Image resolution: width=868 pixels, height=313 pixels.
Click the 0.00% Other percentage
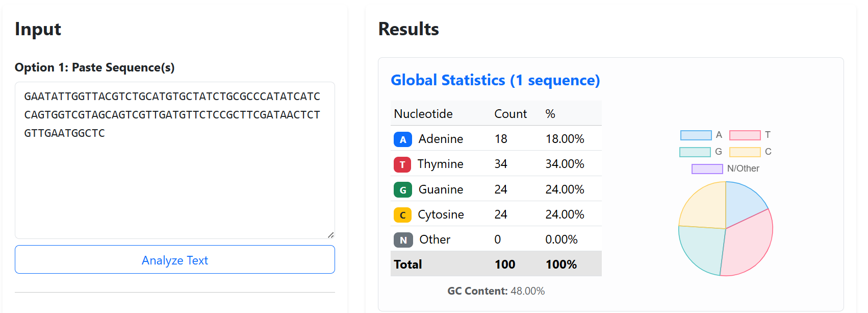click(561, 239)
